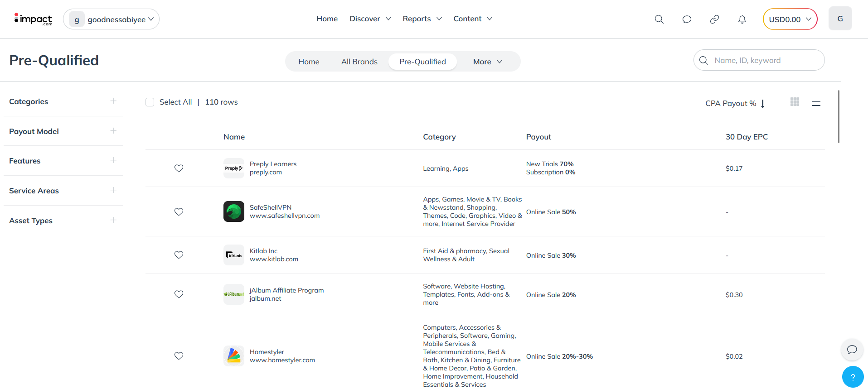
Task: Open the Reports menu
Action: pos(422,19)
